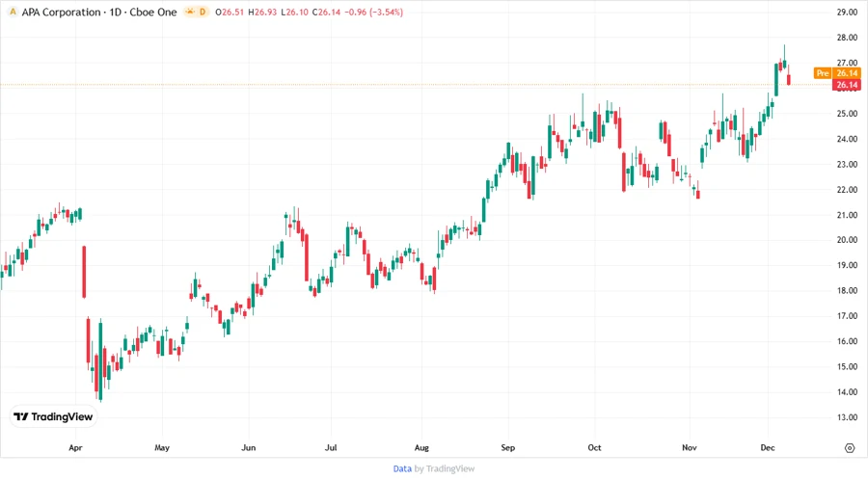Click the TradingView logo badge
Screen dimensions: 868x480
[53, 417]
